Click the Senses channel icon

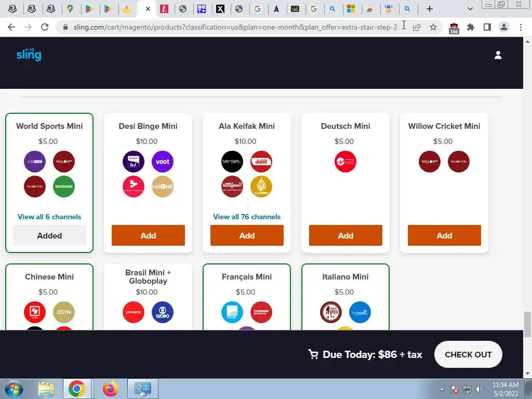[232, 162]
